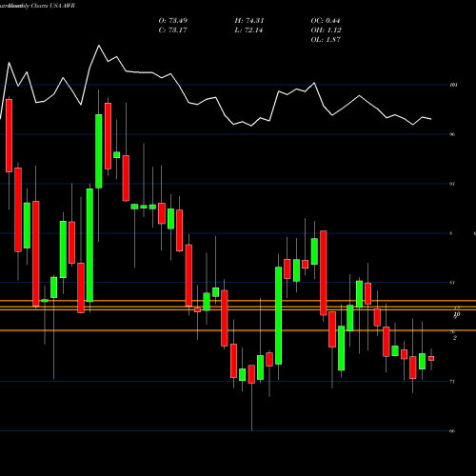Click the 71 price axis label
476x476 pixels.
(x=452, y=382)
